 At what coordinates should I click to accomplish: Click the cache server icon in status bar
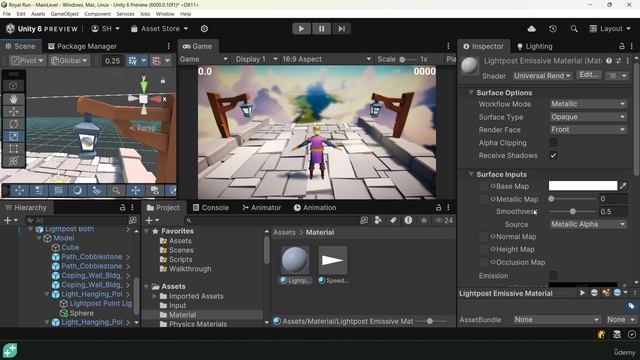tap(617, 334)
